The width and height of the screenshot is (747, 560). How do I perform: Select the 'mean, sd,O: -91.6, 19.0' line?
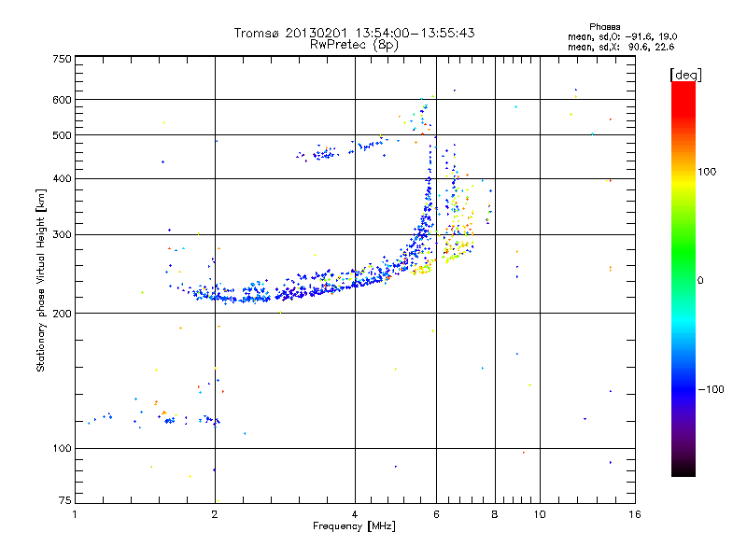click(622, 36)
